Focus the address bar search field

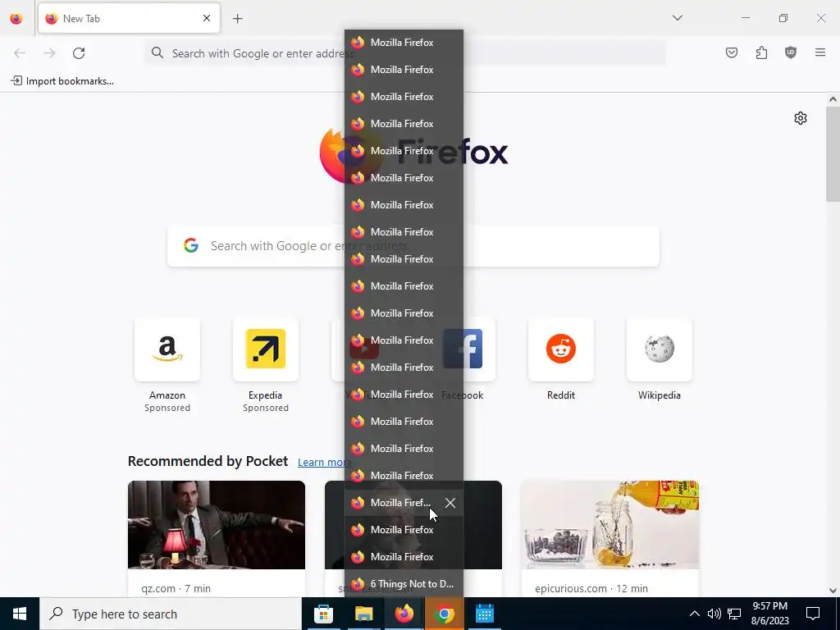(405, 53)
